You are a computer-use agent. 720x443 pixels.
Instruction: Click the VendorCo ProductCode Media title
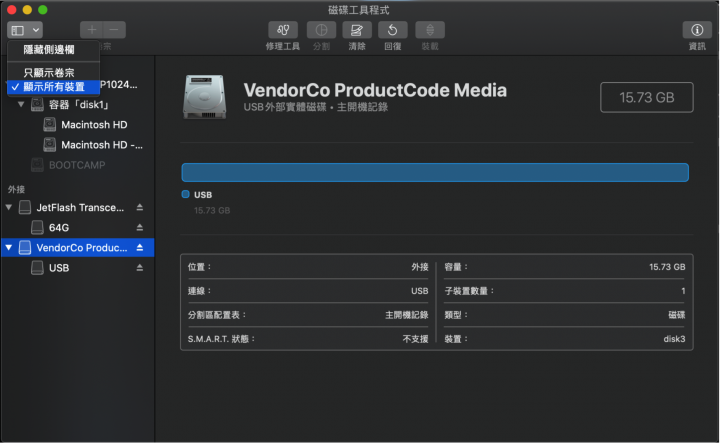[x=375, y=90]
